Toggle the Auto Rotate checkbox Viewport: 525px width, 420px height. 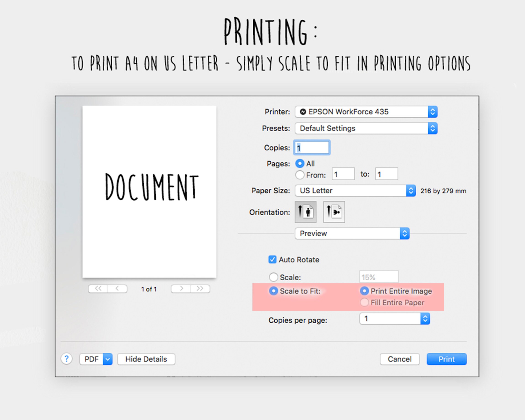(273, 259)
